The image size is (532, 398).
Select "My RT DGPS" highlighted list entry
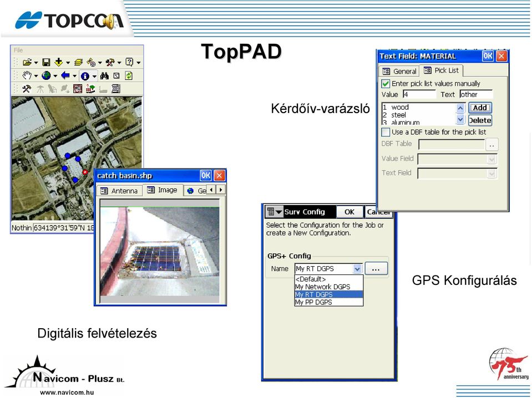click(329, 294)
